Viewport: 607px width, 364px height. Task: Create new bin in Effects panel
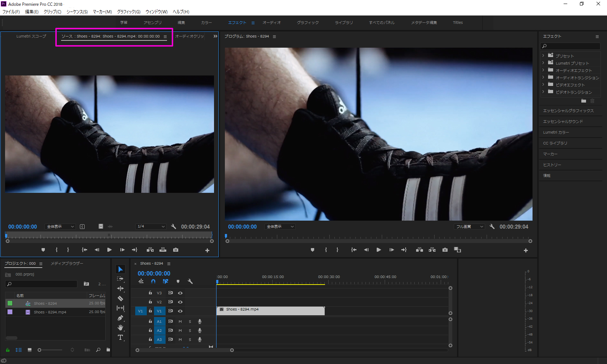(x=584, y=101)
